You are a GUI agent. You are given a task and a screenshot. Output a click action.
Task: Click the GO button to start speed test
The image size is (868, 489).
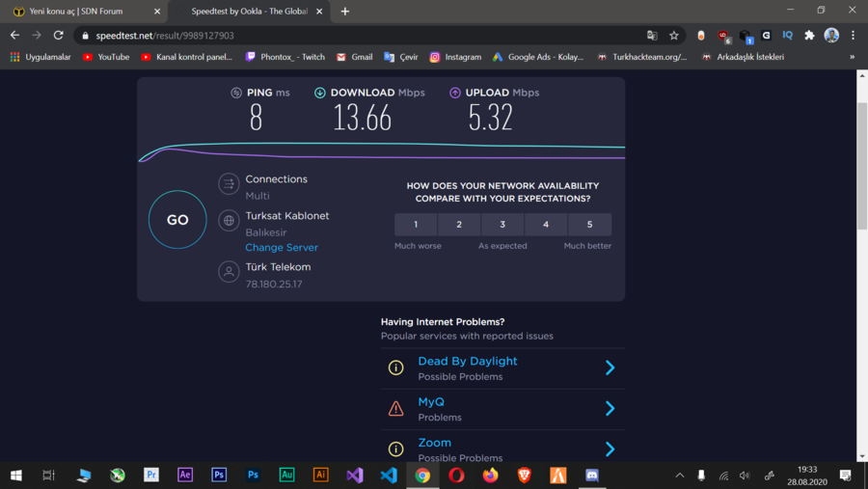click(177, 220)
